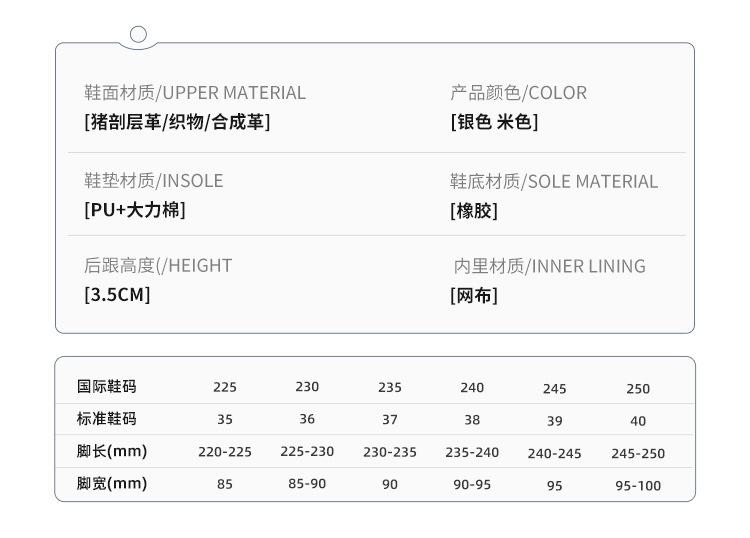Select standard shoe size 37 cell

pos(390,420)
